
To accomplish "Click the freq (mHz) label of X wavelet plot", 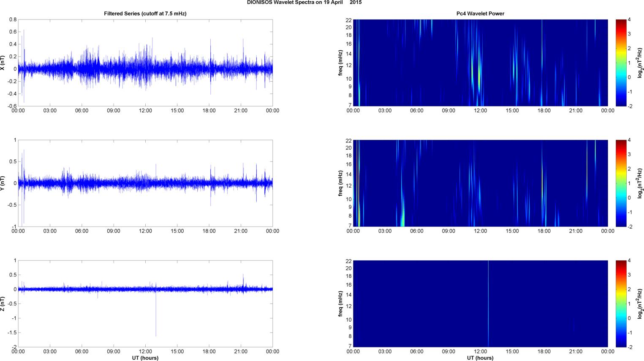I will click(x=340, y=63).
